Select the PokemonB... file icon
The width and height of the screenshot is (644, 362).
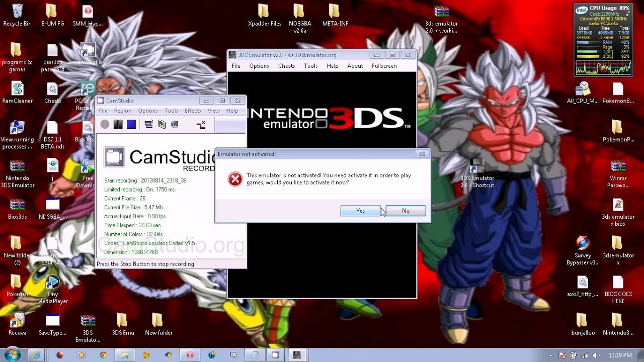(x=618, y=93)
